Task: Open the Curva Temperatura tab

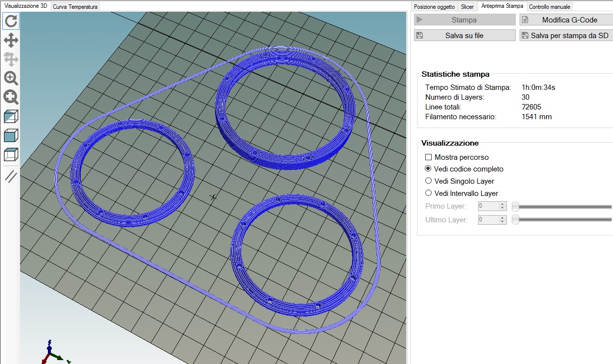Action: [x=75, y=7]
